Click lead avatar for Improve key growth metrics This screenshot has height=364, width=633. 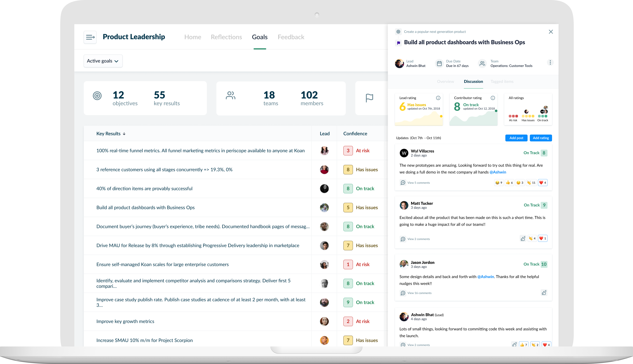(x=324, y=322)
